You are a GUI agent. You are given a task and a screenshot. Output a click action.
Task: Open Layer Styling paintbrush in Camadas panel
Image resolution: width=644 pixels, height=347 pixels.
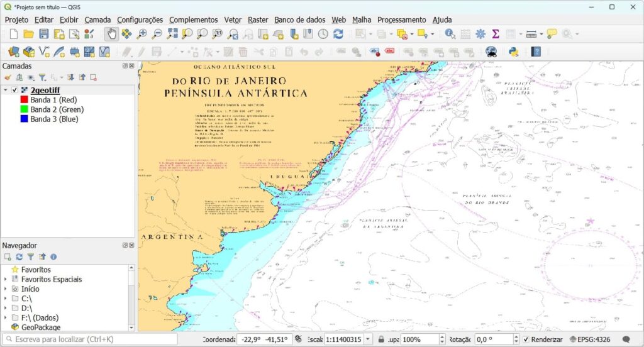click(8, 77)
